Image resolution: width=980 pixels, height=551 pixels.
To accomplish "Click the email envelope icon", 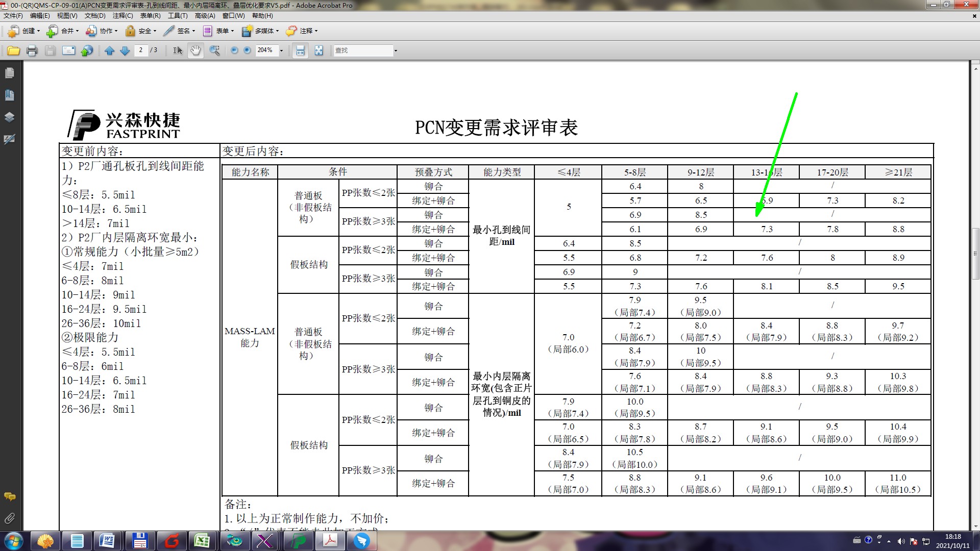I will (68, 51).
